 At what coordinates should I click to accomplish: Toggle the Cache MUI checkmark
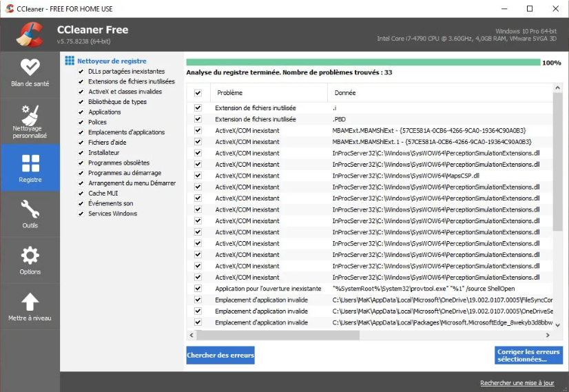click(81, 194)
